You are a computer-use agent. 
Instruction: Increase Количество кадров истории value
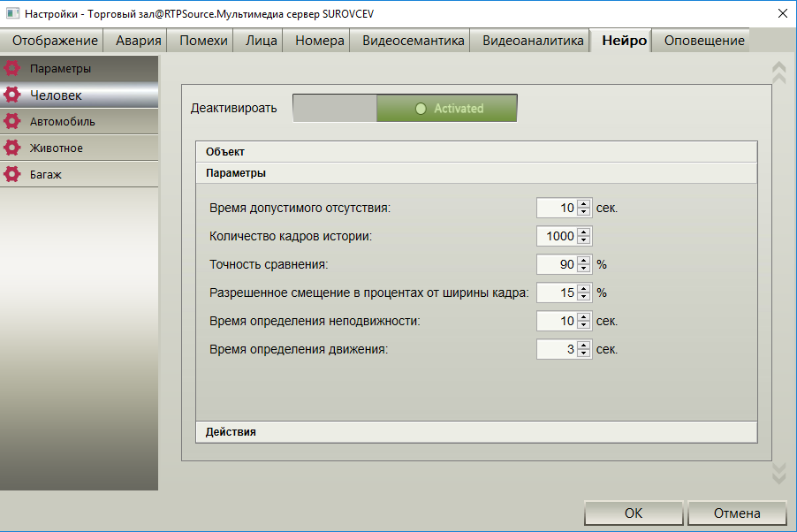[583, 232]
